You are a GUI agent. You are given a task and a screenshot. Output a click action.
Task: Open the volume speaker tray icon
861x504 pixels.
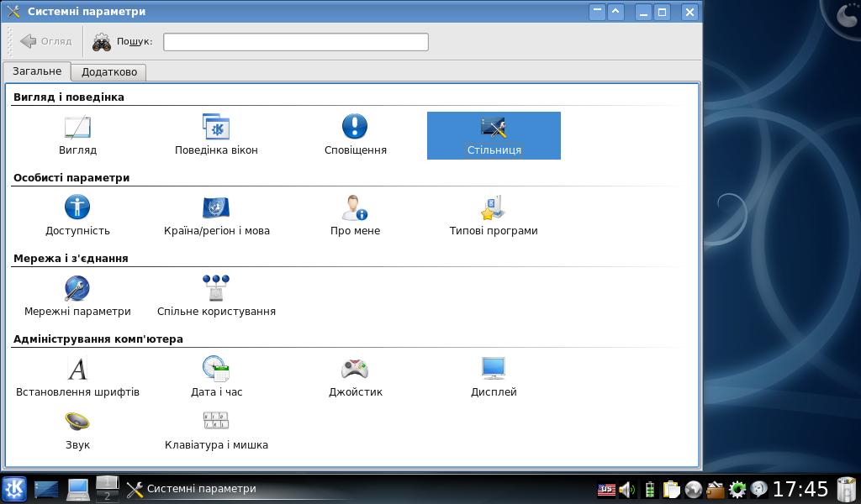[627, 489]
